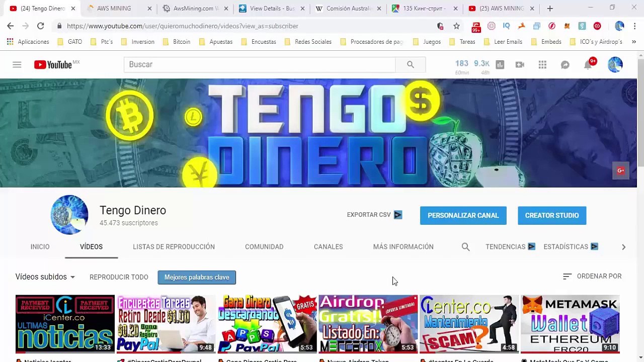Open the Más información tab
The image size is (644, 362).
point(403,247)
